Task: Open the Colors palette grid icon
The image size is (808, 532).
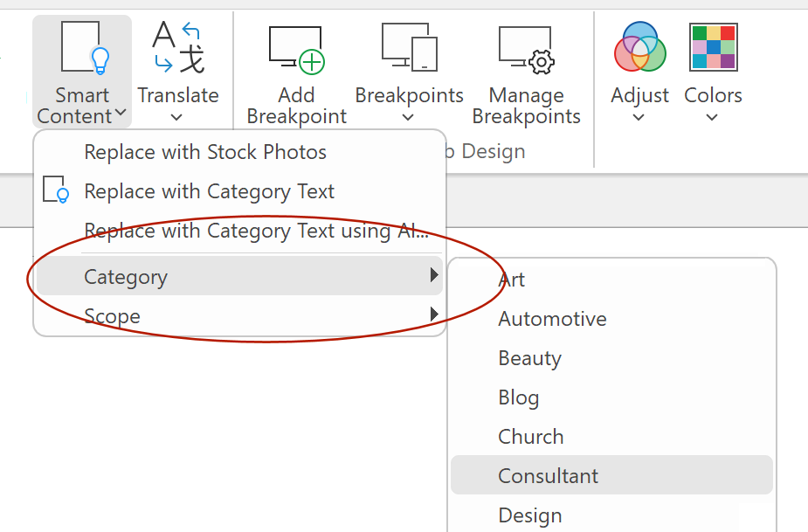Action: pos(713,47)
